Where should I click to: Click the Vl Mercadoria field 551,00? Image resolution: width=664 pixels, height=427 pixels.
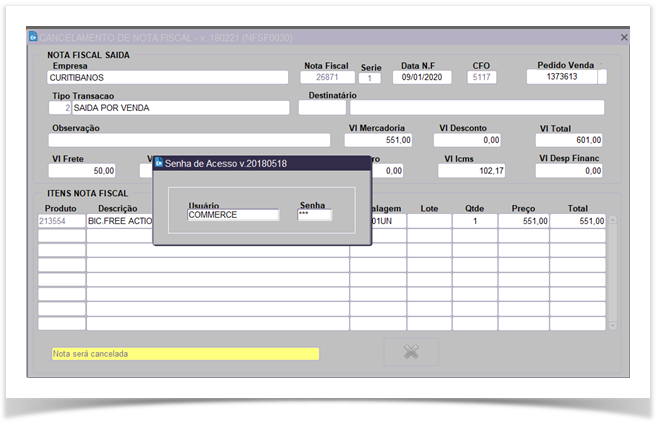378,140
